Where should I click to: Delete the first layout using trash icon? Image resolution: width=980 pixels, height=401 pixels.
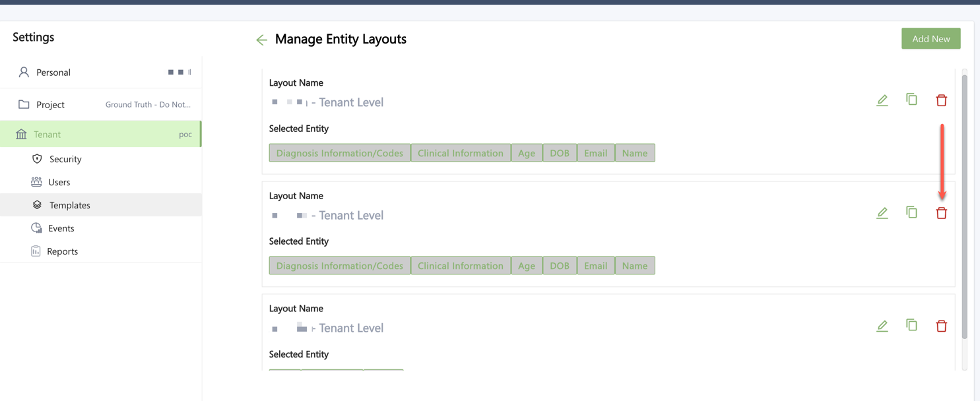pos(941,100)
